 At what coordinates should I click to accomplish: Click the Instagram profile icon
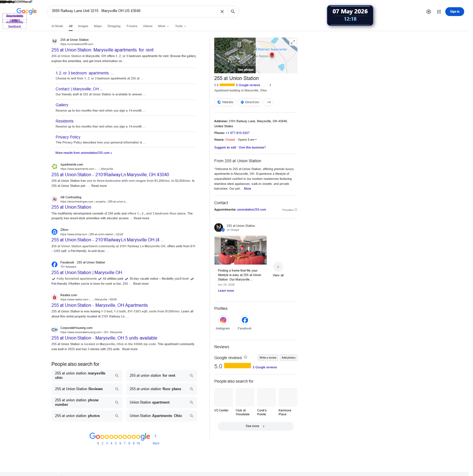pyautogui.click(x=223, y=320)
